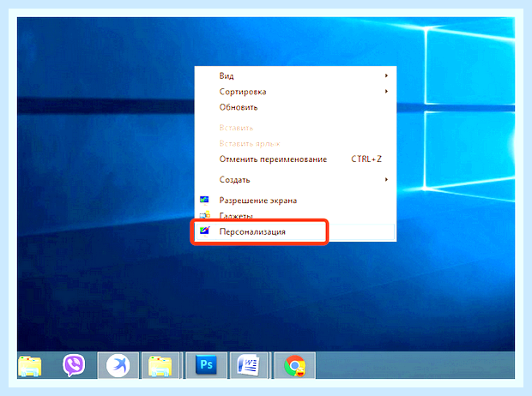The height and width of the screenshot is (396, 532).
Task: Select Гаджеты in the context menu
Action: (295, 215)
